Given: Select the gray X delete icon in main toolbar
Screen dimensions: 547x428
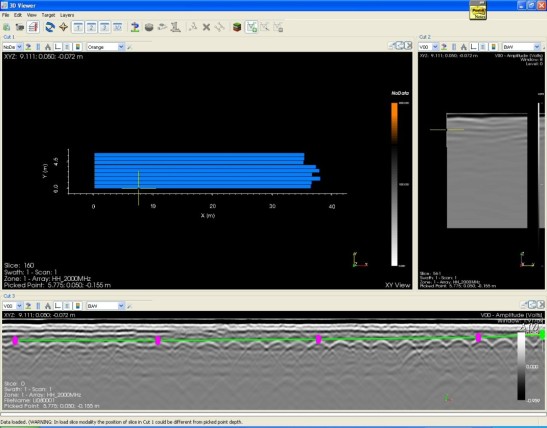Looking at the screenshot, I should 207,27.
